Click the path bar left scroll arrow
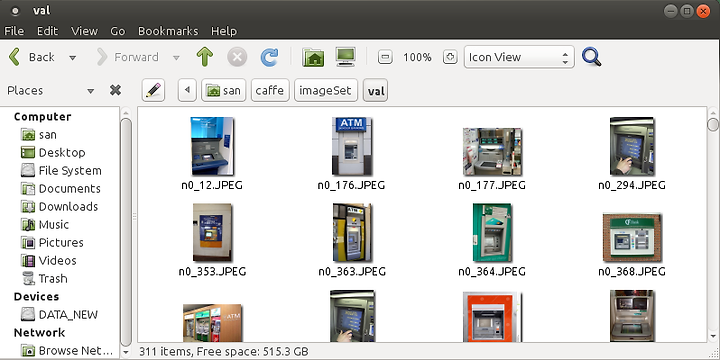The image size is (720, 360). pyautogui.click(x=187, y=90)
